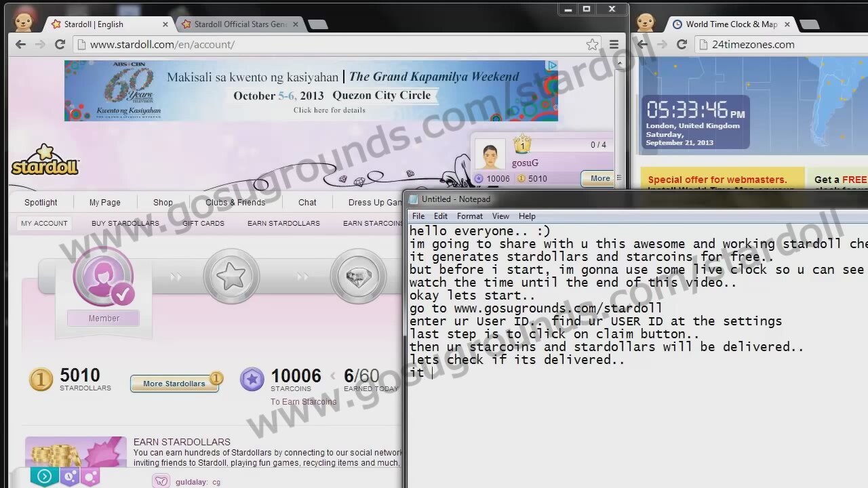The height and width of the screenshot is (488, 868).
Task: Select the Royalty diamond level badge
Action: click(x=358, y=277)
